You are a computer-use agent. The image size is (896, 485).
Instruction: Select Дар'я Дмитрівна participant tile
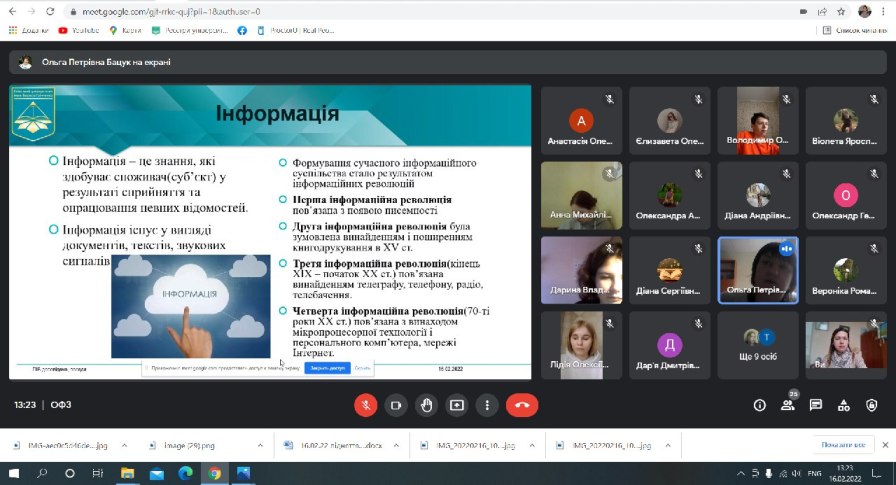(669, 345)
